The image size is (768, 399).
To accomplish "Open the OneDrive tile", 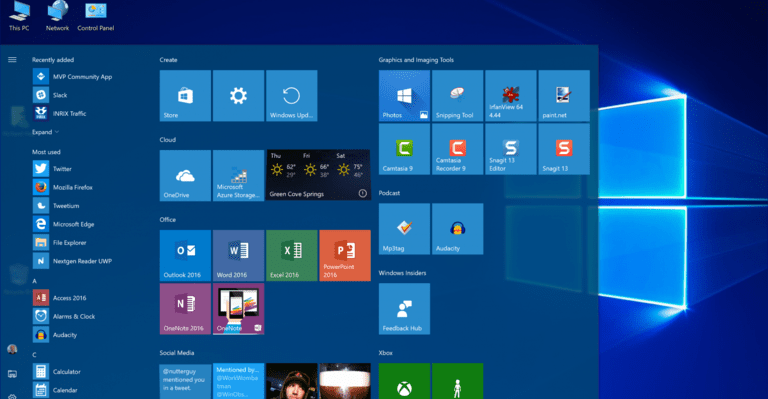I will click(185, 175).
